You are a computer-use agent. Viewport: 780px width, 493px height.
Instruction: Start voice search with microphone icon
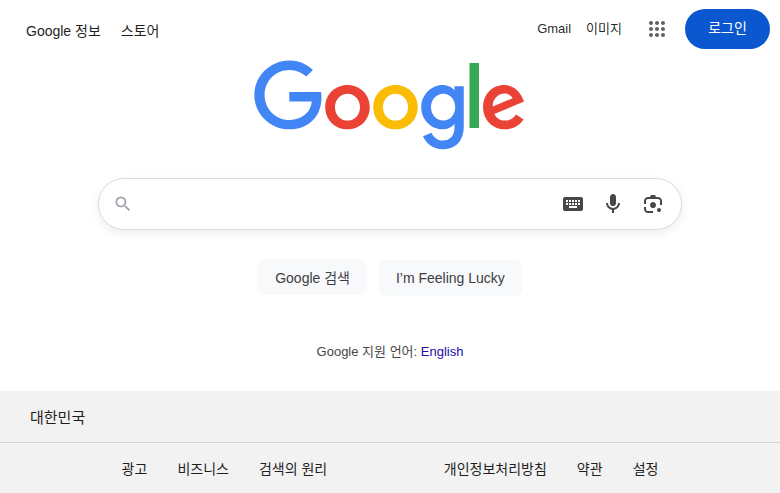point(613,204)
